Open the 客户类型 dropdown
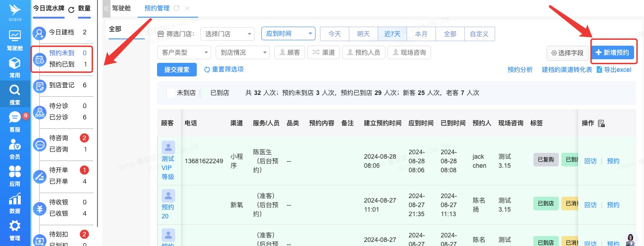The width and height of the screenshot is (644, 246). (184, 52)
